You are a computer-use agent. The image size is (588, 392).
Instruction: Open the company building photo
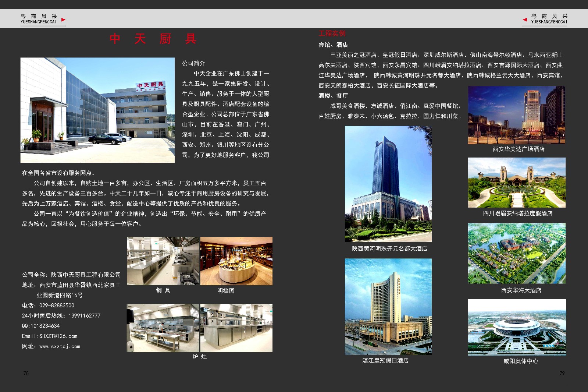tap(97, 110)
